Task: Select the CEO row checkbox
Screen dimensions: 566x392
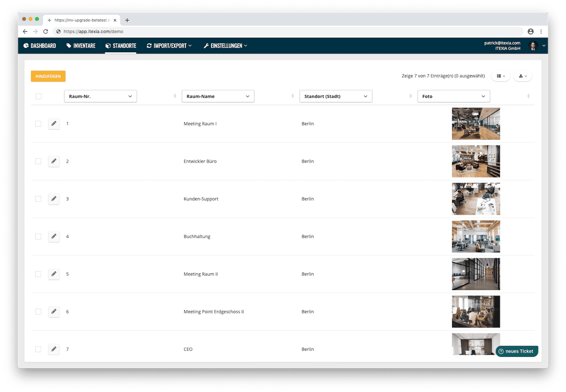Action: pyautogui.click(x=38, y=349)
